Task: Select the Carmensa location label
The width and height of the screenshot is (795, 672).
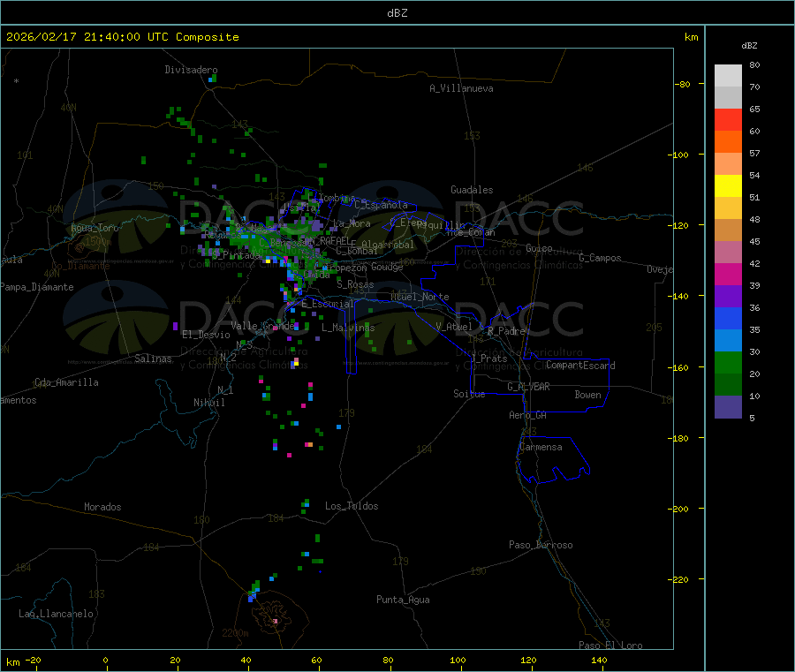Action: click(541, 447)
